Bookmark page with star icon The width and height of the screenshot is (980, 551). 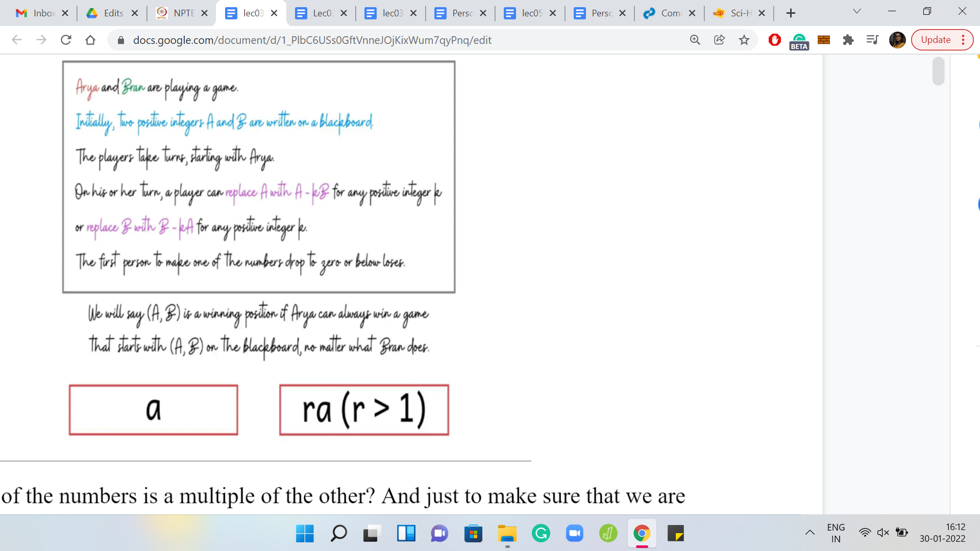click(x=744, y=40)
